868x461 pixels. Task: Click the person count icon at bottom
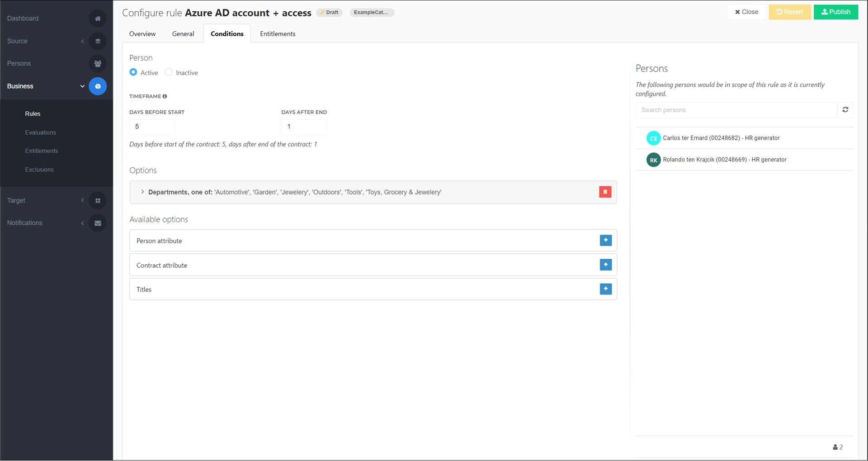coord(835,447)
